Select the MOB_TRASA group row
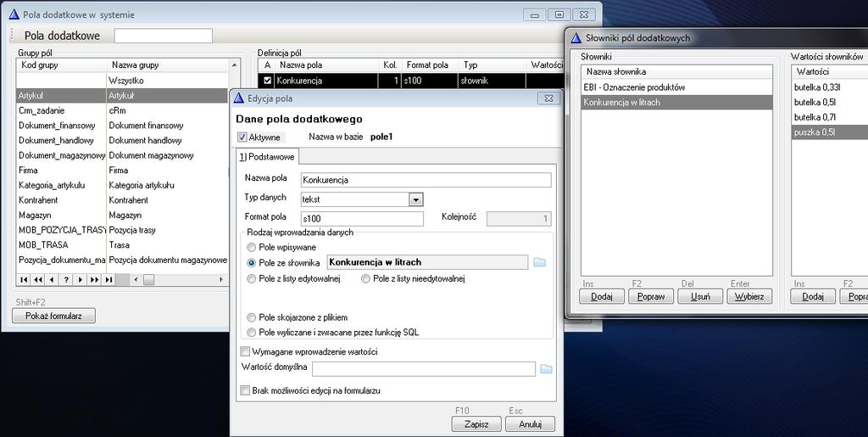This screenshot has height=437, width=868. click(122, 245)
